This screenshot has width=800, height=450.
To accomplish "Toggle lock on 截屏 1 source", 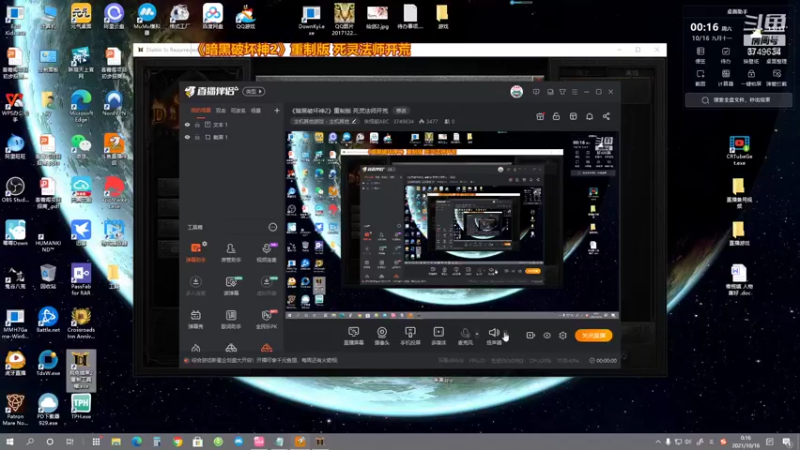I will 197,137.
